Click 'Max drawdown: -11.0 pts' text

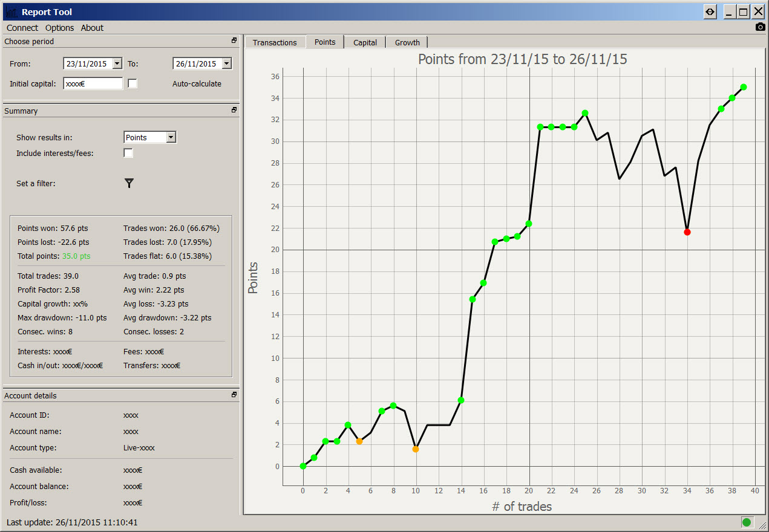coord(62,318)
